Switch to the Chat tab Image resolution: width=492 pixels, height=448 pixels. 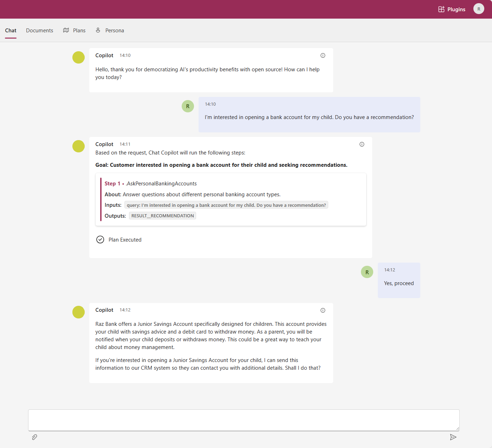[x=11, y=31]
